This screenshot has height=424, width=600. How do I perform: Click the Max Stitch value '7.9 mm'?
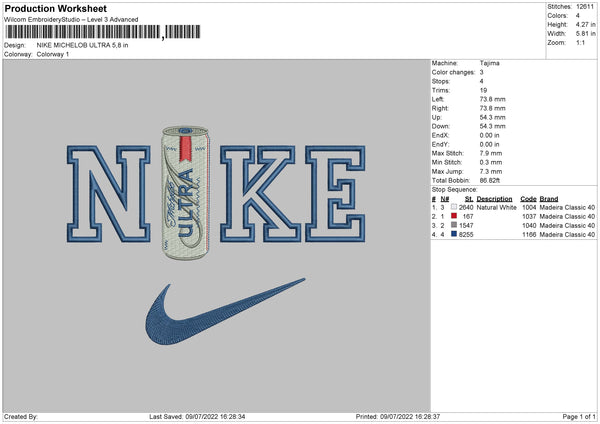(x=491, y=153)
